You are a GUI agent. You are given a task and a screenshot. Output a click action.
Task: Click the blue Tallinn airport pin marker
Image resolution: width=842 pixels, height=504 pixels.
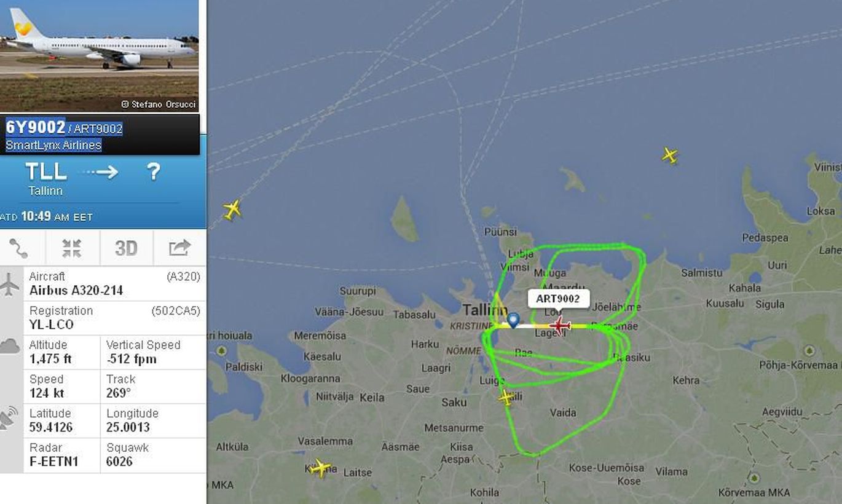pyautogui.click(x=513, y=320)
